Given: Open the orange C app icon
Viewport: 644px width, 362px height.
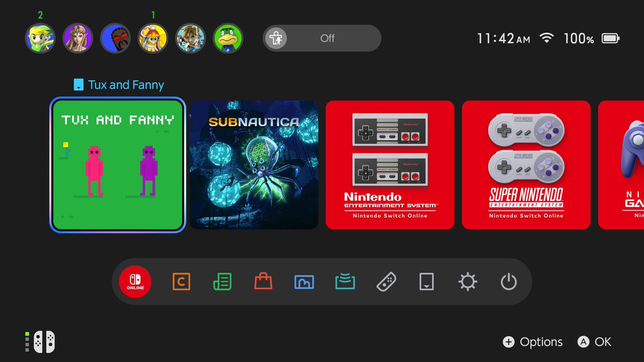Looking at the screenshot, I should [181, 281].
